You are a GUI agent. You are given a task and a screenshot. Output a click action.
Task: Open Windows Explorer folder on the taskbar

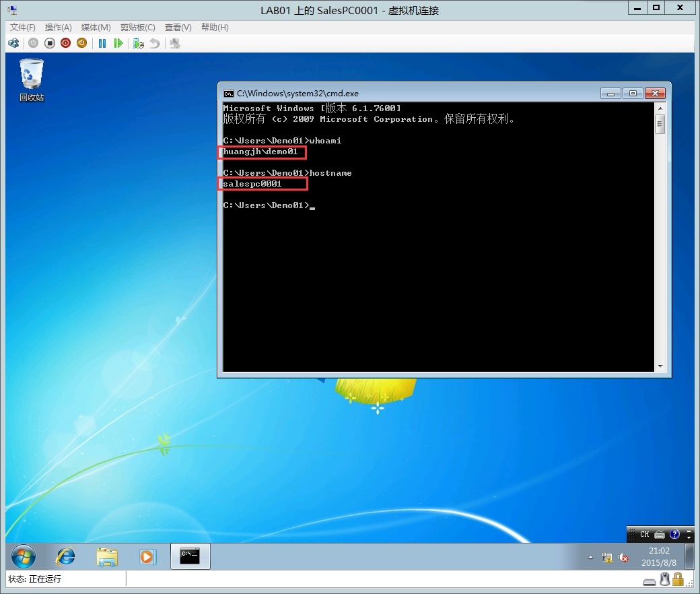pyautogui.click(x=107, y=557)
